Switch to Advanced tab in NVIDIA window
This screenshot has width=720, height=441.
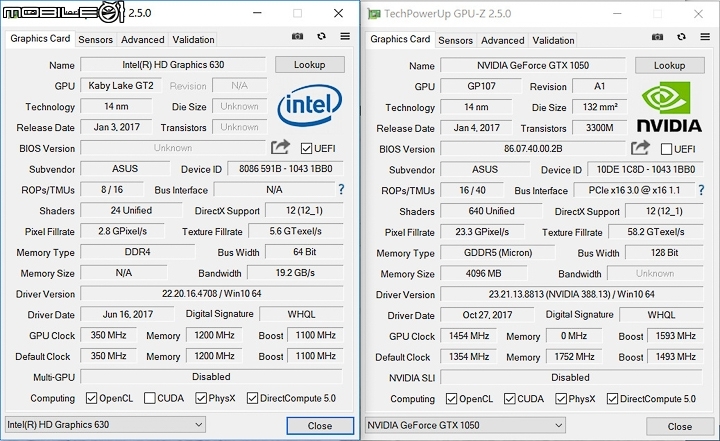(503, 41)
